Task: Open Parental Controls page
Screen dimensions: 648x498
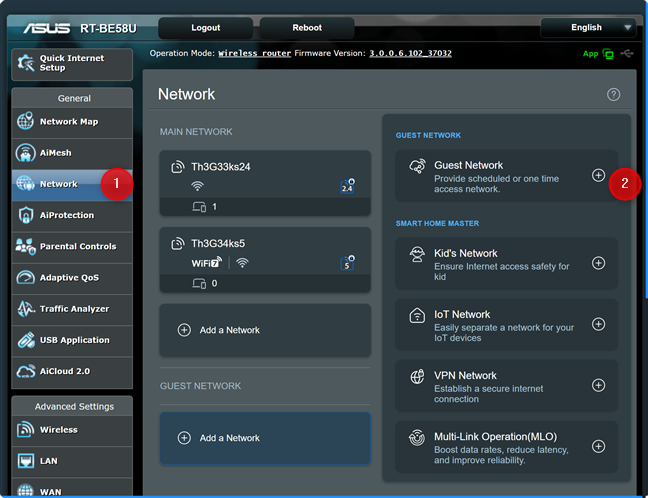Action: pos(72,247)
